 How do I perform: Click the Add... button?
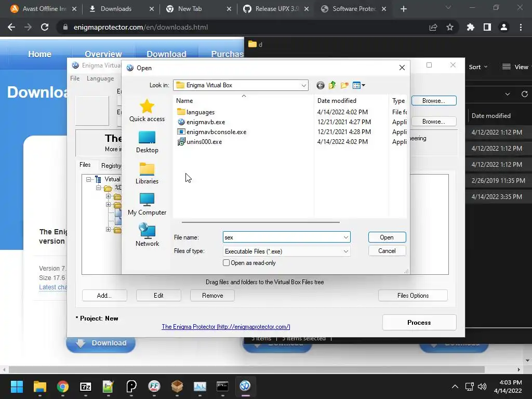[x=104, y=296]
